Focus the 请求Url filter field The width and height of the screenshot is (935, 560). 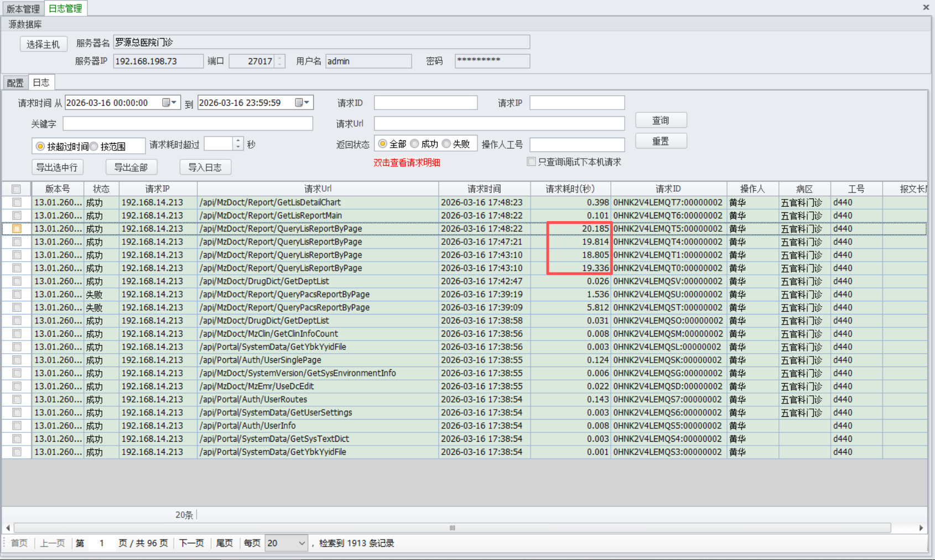tap(499, 123)
